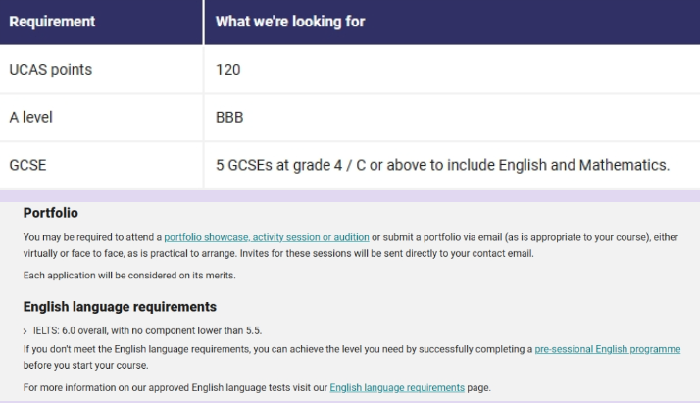This screenshot has width=700, height=403.
Task: Select the 120 UCAS points value
Action: pyautogui.click(x=228, y=70)
